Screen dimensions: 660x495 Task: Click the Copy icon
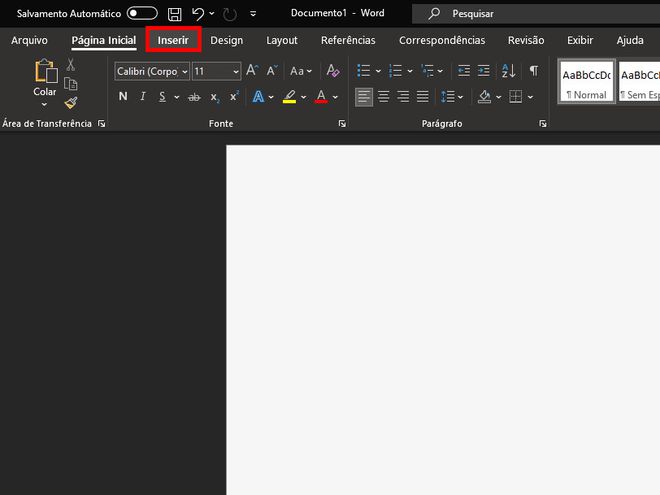tap(70, 84)
